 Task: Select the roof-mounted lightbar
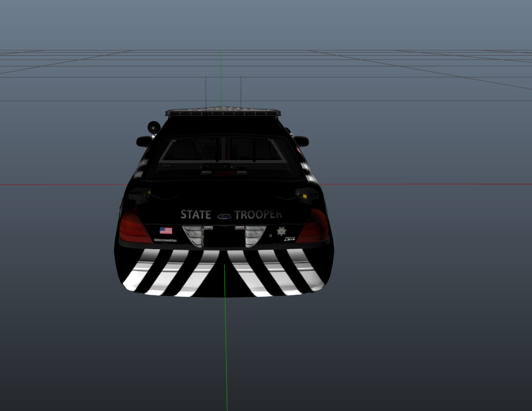[223, 112]
